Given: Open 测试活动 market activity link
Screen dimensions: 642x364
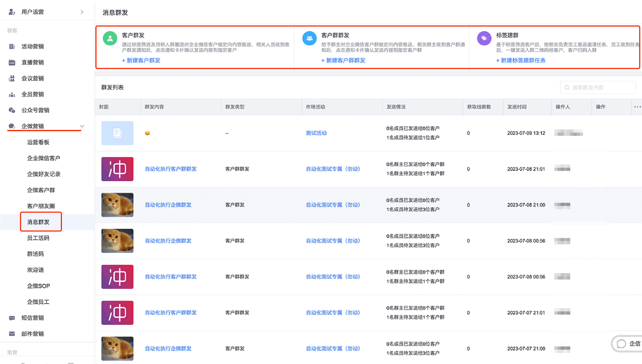Looking at the screenshot, I should [x=316, y=133].
